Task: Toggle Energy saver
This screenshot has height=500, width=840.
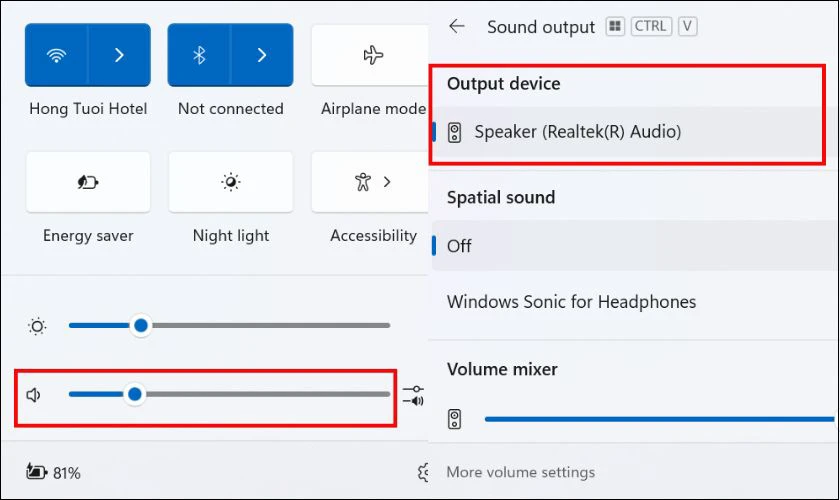Action: (88, 182)
